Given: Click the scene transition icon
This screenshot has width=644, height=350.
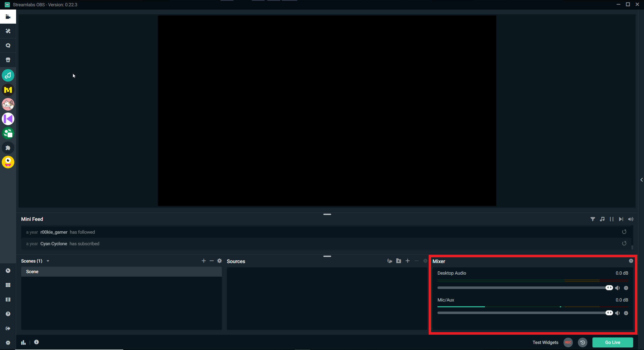Looking at the screenshot, I should coord(8,299).
